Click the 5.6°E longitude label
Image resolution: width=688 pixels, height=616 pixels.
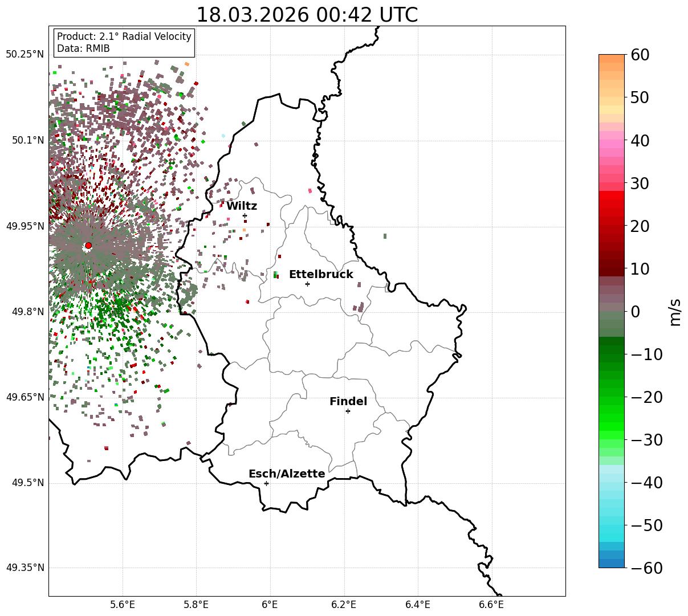click(123, 604)
